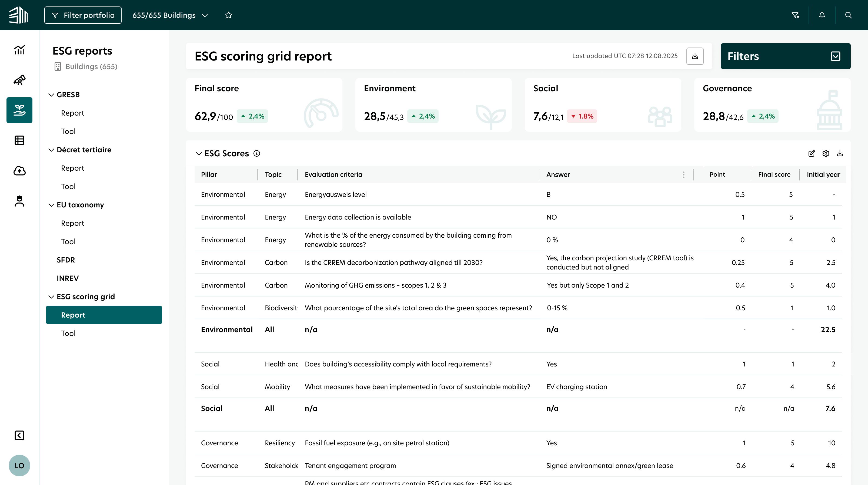Open the admin user sidebar icon
The height and width of the screenshot is (485, 868).
(19, 201)
